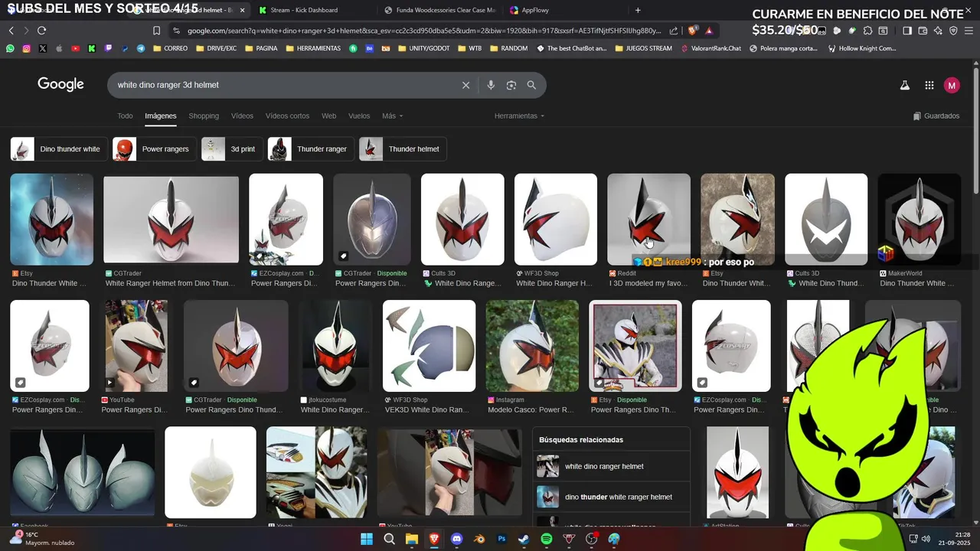Screen dimensions: 980x551
Task: Open the RANDOM bookmarks folder
Action: tap(508, 48)
